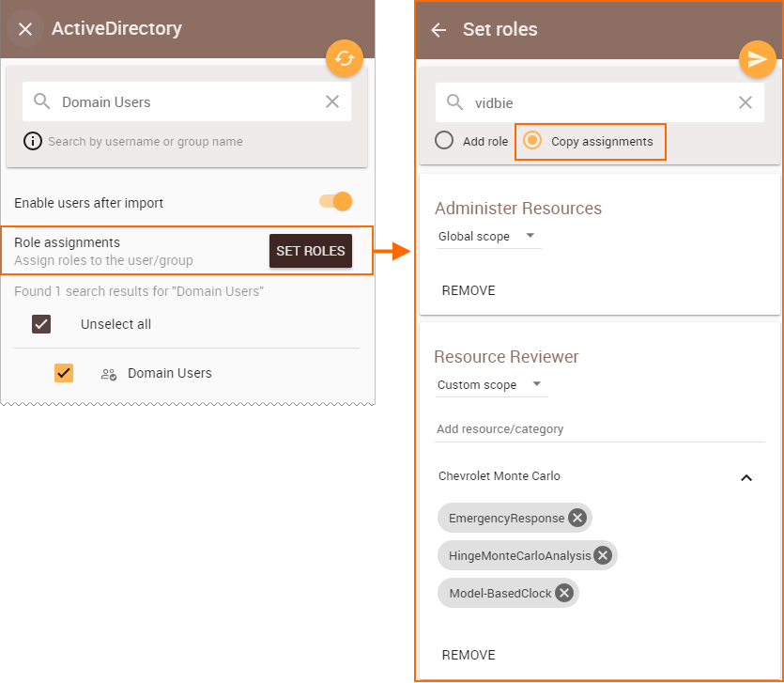
Task: Collapse the Chevrolet Monte Carlo section
Action: coord(746,478)
